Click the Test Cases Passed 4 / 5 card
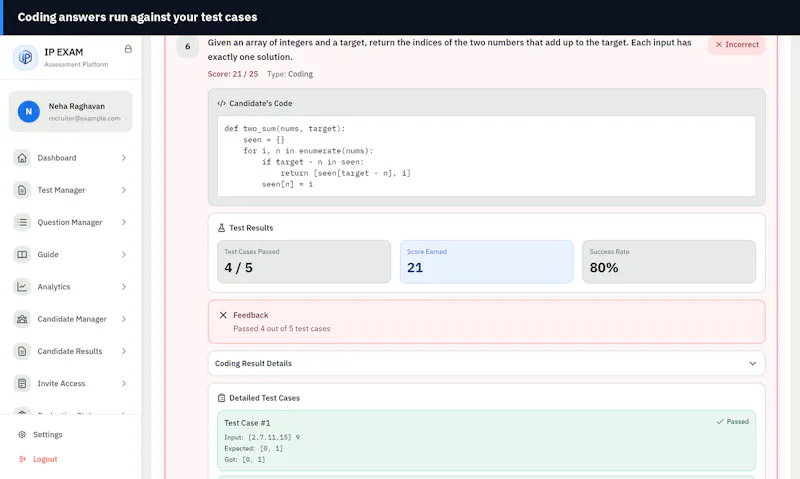This screenshot has width=800, height=479. 304,262
